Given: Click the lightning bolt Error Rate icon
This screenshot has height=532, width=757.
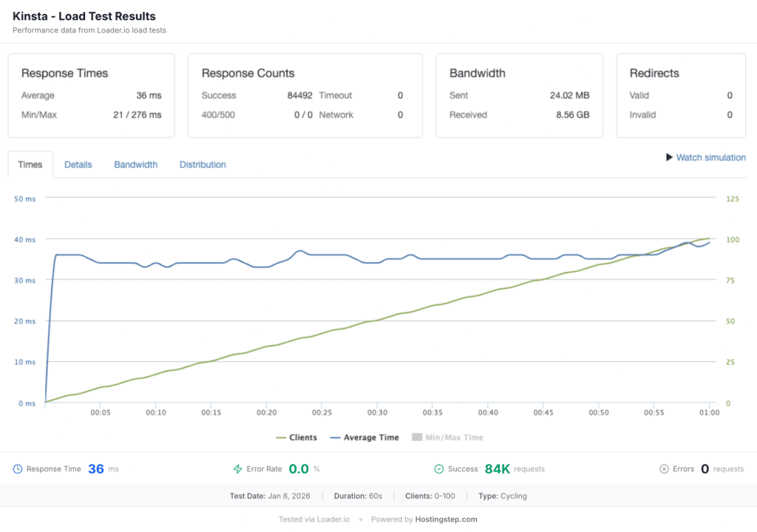Looking at the screenshot, I should 238,469.
